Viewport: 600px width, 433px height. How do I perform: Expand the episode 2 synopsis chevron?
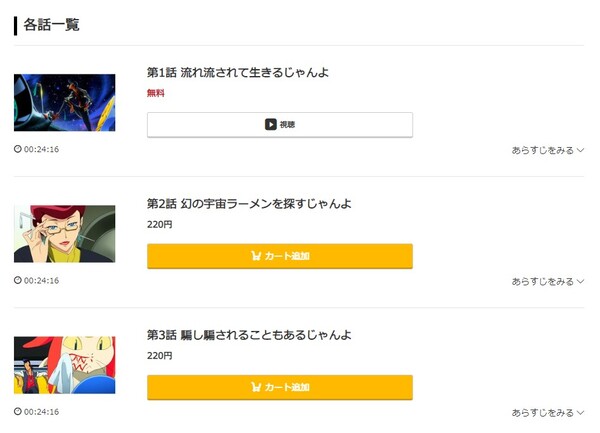(x=580, y=281)
